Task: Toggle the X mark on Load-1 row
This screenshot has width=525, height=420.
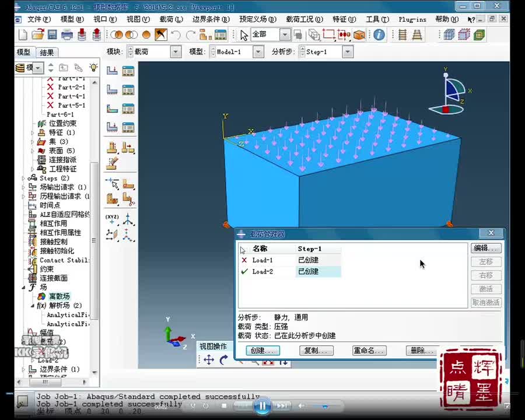Action: click(x=244, y=260)
